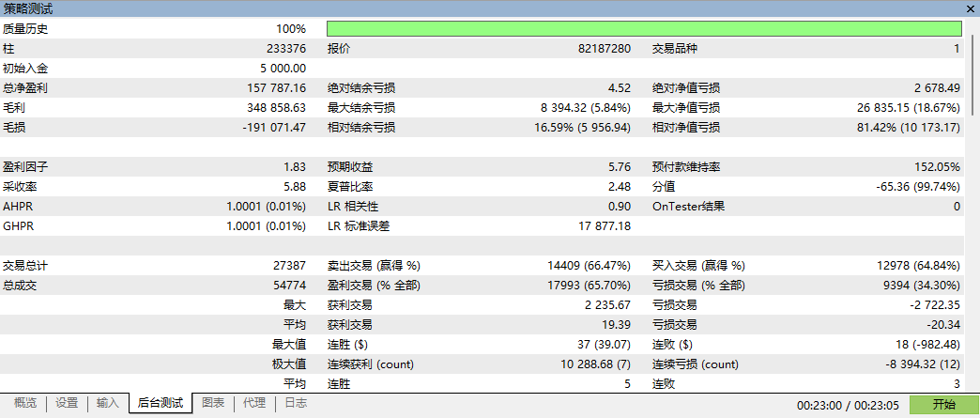Viewport: 980px width, 418px height.
Task: Select 绝对净值亏损 value 2 678.49
Action: coord(936,88)
